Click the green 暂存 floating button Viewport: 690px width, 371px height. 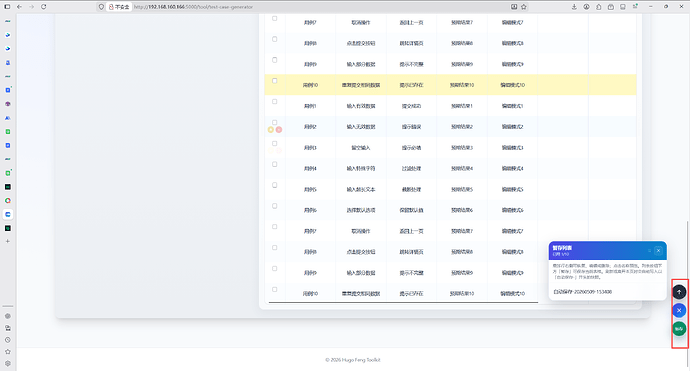click(679, 329)
